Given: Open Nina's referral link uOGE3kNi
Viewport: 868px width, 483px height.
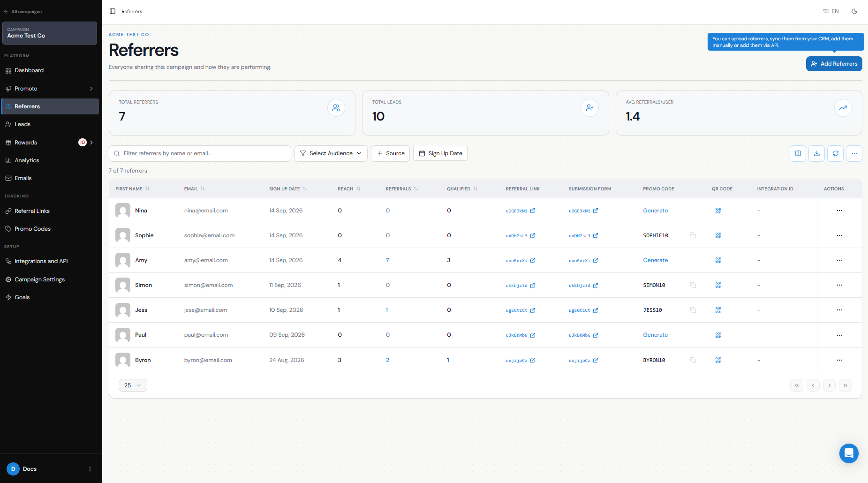Looking at the screenshot, I should (x=521, y=211).
